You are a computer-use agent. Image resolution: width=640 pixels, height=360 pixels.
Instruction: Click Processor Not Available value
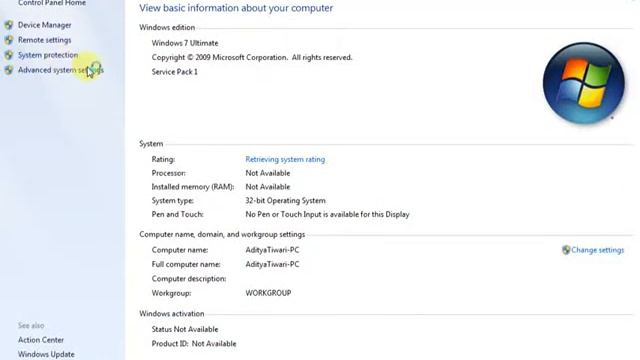point(268,173)
